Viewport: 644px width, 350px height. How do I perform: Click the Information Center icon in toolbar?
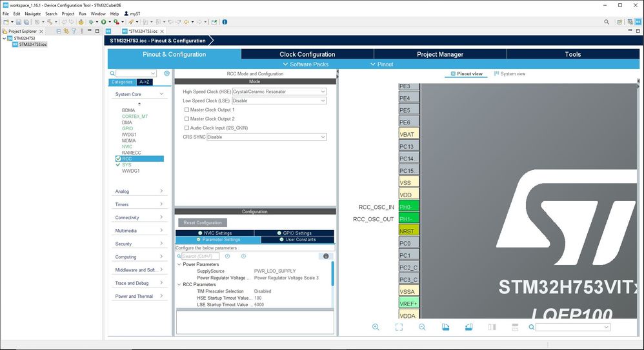pyautogui.click(x=225, y=22)
